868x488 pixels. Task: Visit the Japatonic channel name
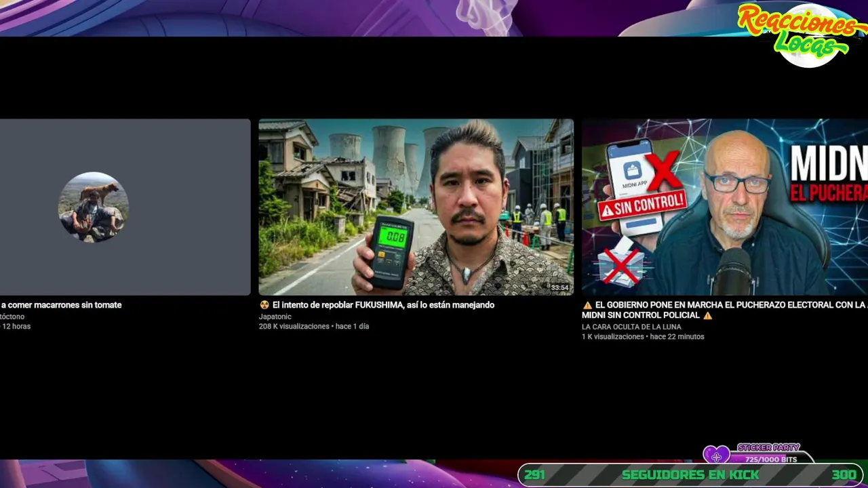click(x=275, y=317)
